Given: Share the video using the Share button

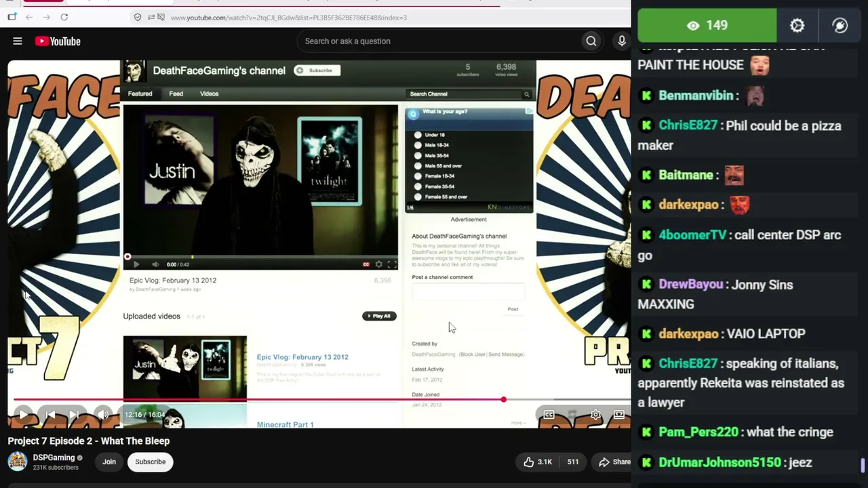Looking at the screenshot, I should tap(614, 462).
